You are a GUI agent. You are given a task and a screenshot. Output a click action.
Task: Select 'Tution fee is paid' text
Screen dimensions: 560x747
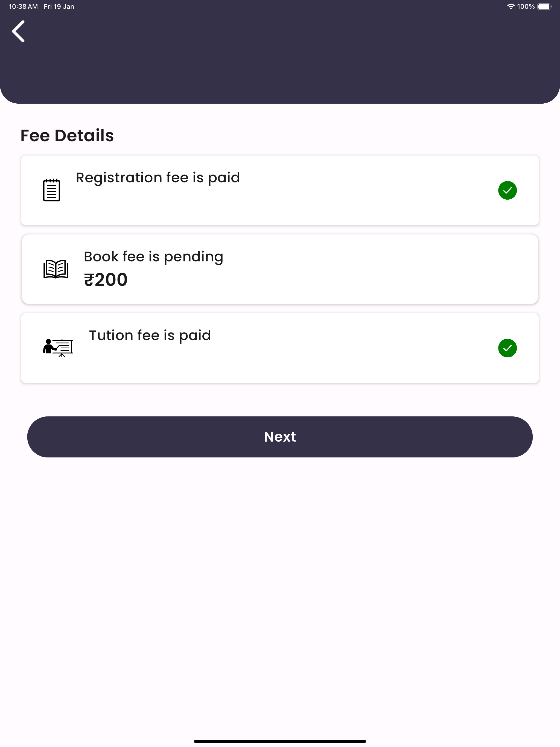pyautogui.click(x=150, y=336)
